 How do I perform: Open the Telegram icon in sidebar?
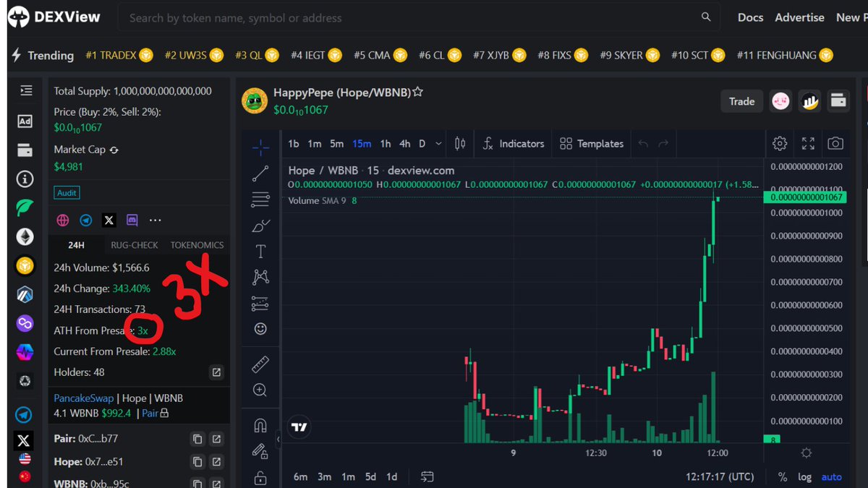click(24, 415)
